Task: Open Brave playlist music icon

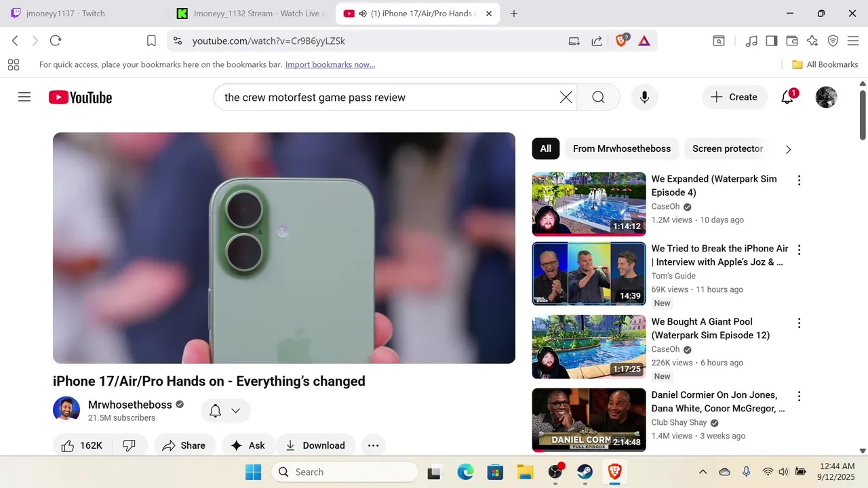Action: (x=751, y=41)
